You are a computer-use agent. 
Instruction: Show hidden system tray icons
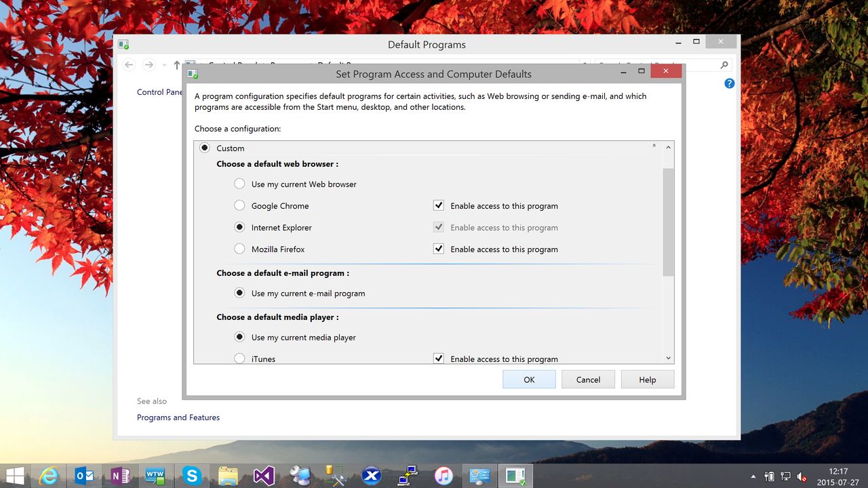click(753, 476)
